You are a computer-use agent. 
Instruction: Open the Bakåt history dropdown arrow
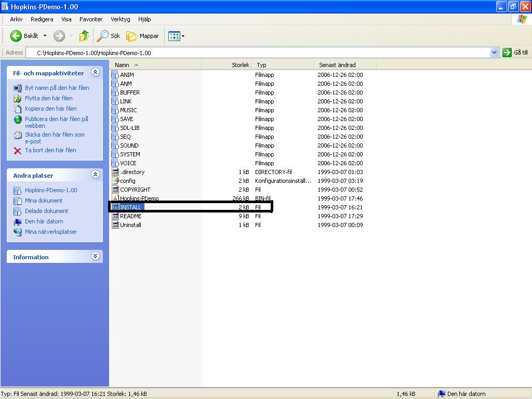(x=45, y=36)
